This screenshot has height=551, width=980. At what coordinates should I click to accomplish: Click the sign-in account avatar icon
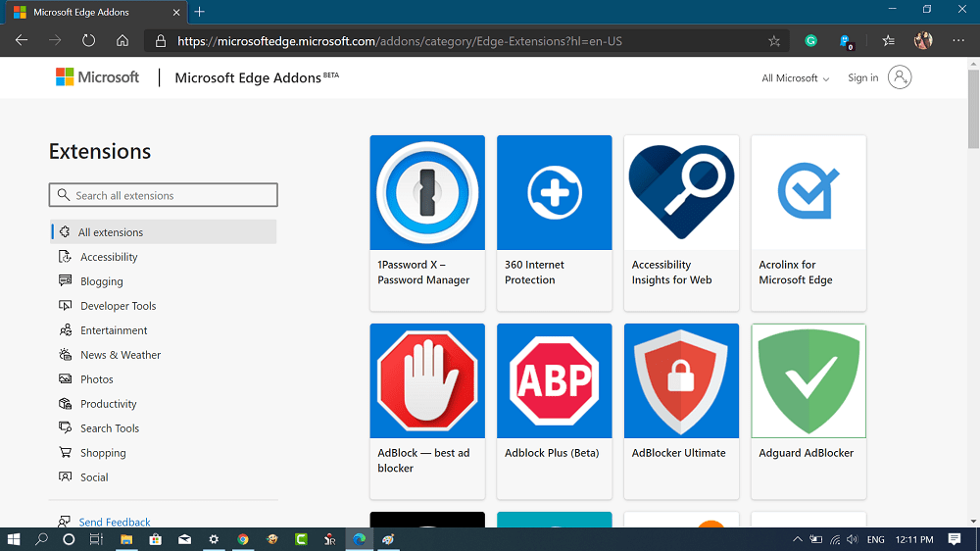900,77
